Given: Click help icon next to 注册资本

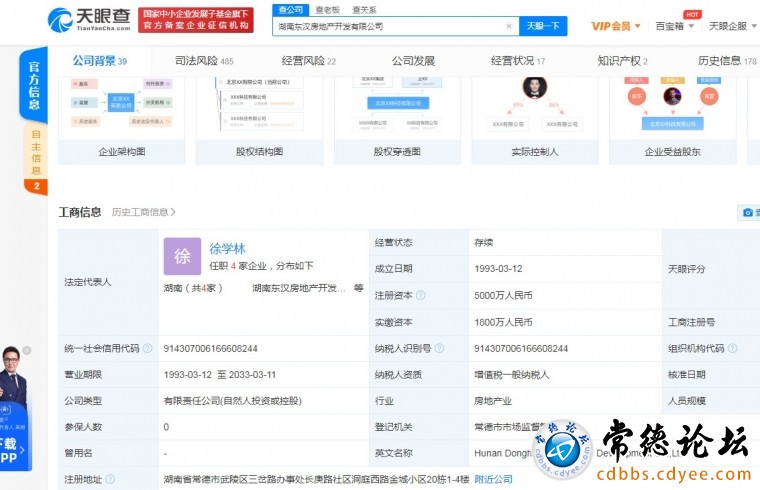Looking at the screenshot, I should [420, 295].
